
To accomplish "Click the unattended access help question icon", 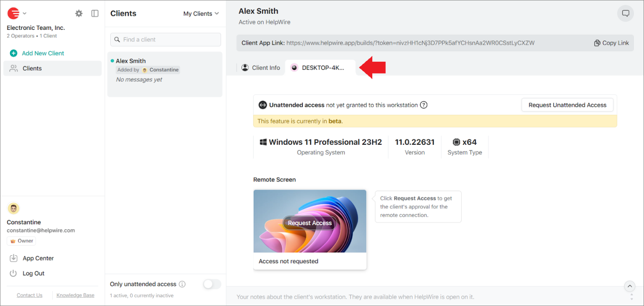I will coord(424,105).
